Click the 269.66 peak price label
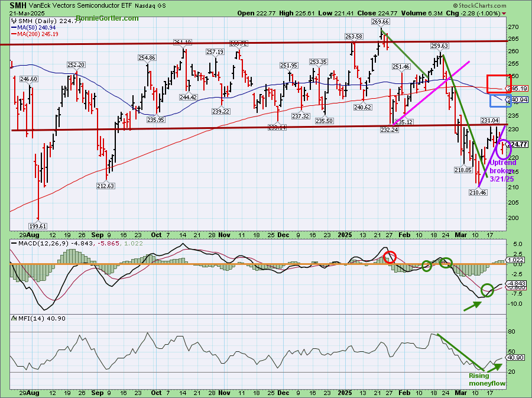Viewport: 532px width, 398px height. tap(380, 21)
